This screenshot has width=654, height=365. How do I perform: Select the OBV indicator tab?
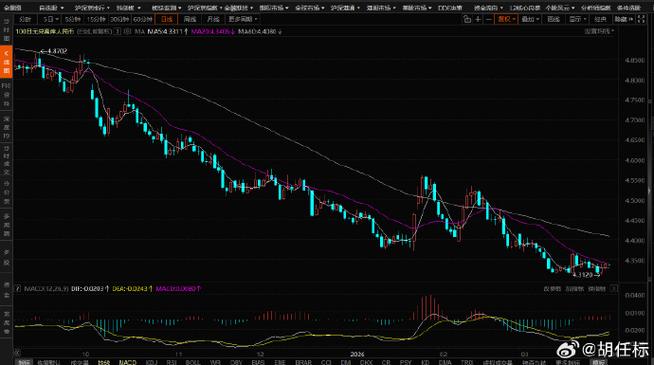click(x=236, y=362)
